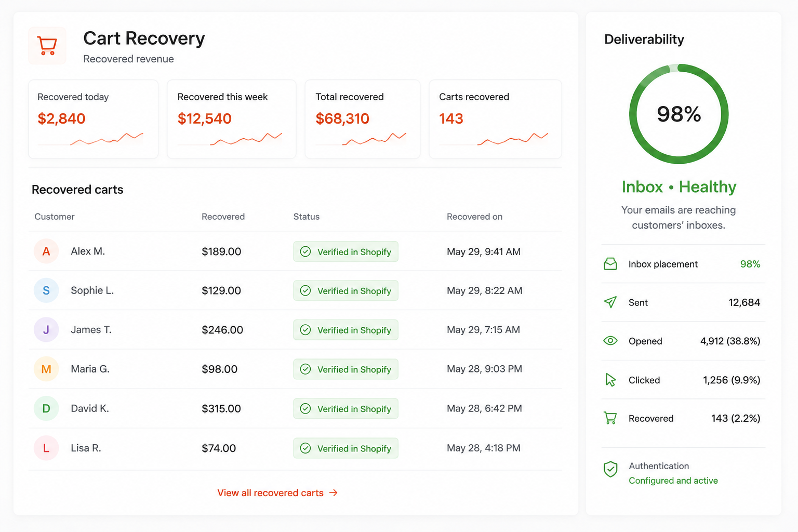Viewport: 798px width, 532px height.
Task: Click Lisa R.'s avatar letter L
Action: [x=46, y=448]
